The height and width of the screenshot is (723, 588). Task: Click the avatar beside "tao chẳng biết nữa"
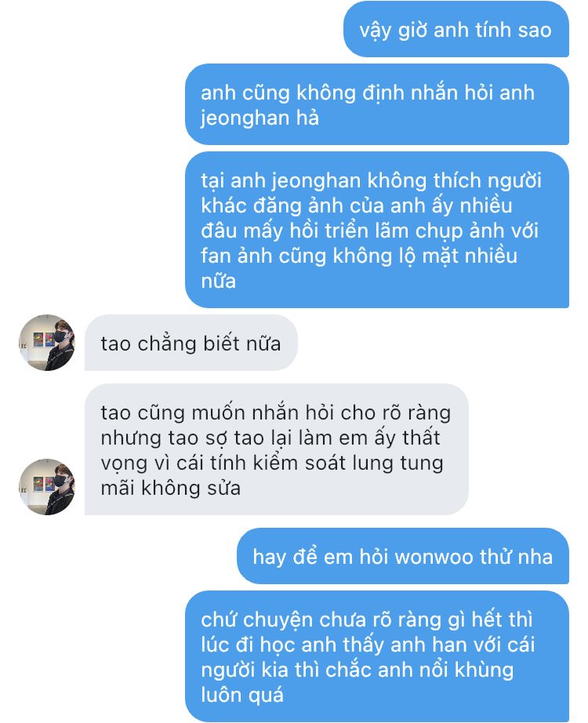46,343
